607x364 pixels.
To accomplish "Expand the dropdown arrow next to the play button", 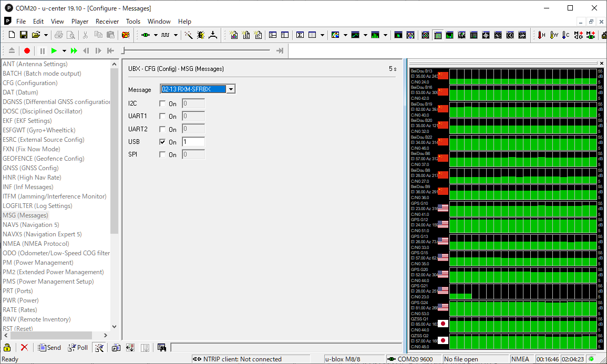I will point(64,50).
